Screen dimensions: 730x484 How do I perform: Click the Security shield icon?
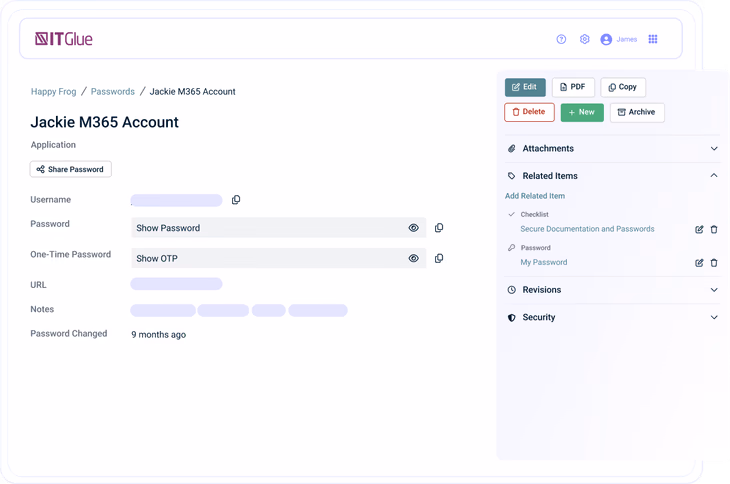[512, 317]
